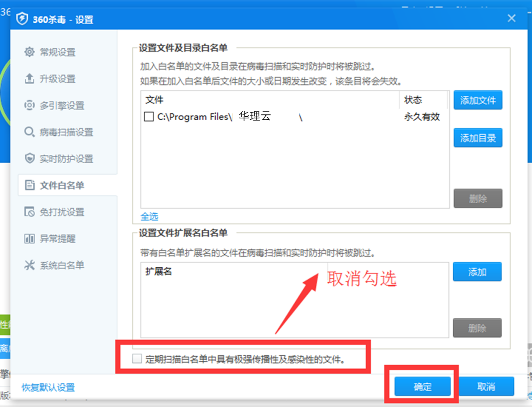The width and height of the screenshot is (532, 407).
Task: Click the 多引擎设置 engine icon
Action: pyautogui.click(x=29, y=105)
